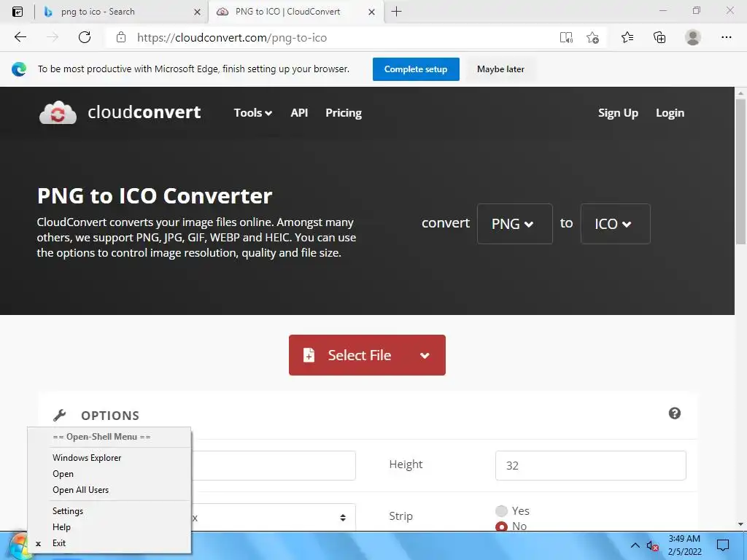
Task: View site info via the lock icon
Action: (x=121, y=37)
